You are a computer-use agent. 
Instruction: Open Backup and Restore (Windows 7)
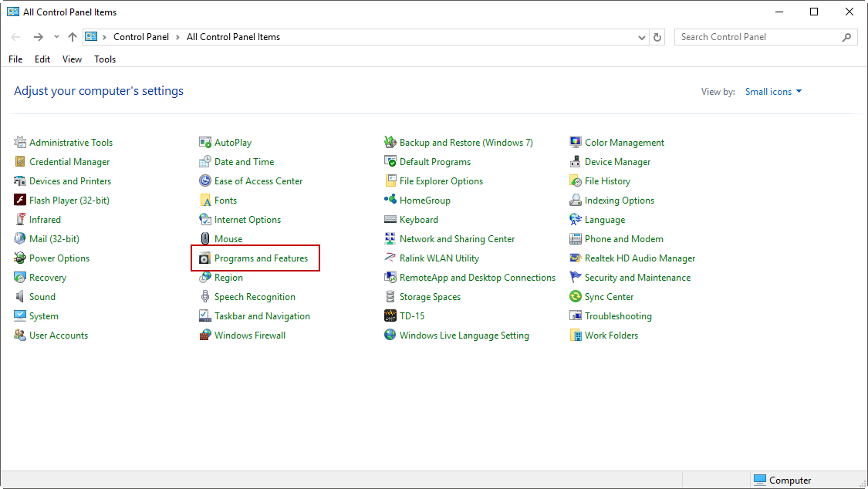tap(465, 142)
